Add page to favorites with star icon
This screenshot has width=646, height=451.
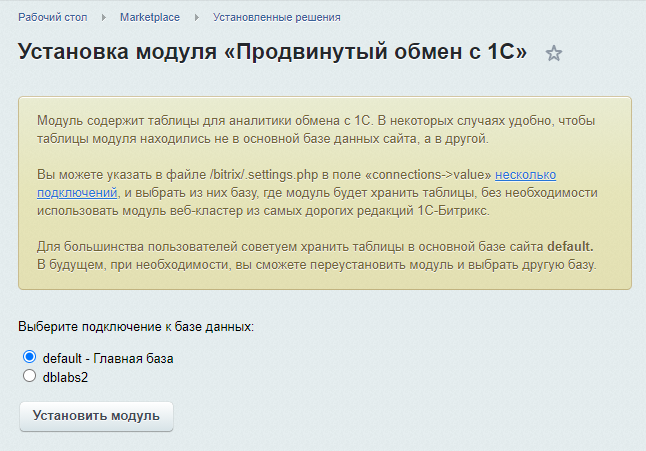pyautogui.click(x=554, y=54)
